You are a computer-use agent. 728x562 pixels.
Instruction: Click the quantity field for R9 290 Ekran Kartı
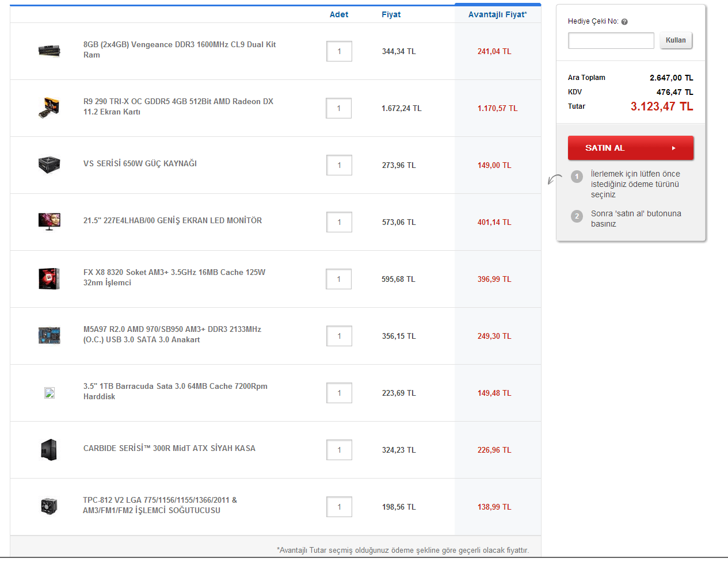339,108
